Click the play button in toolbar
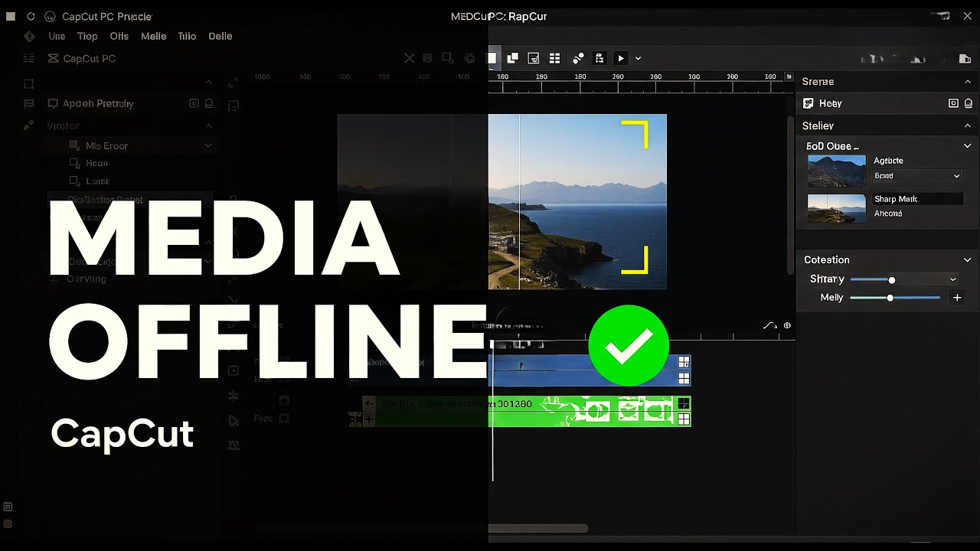The height and width of the screenshot is (551, 980). (x=621, y=58)
